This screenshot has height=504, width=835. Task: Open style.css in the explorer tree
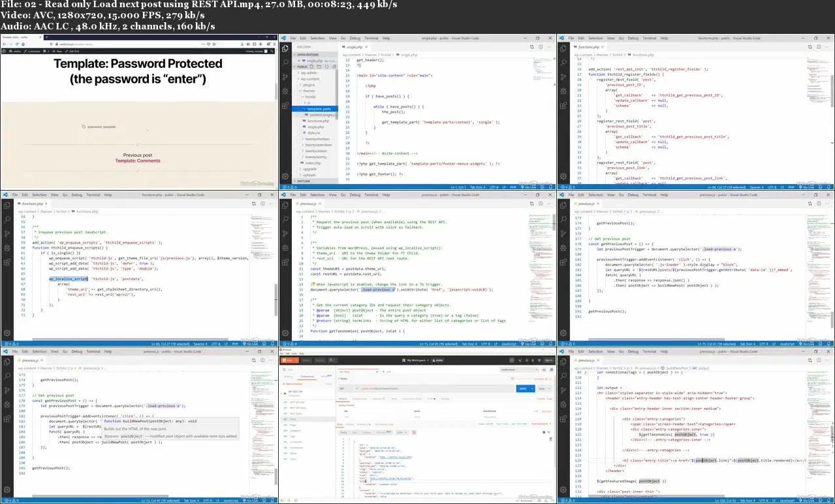click(315, 133)
